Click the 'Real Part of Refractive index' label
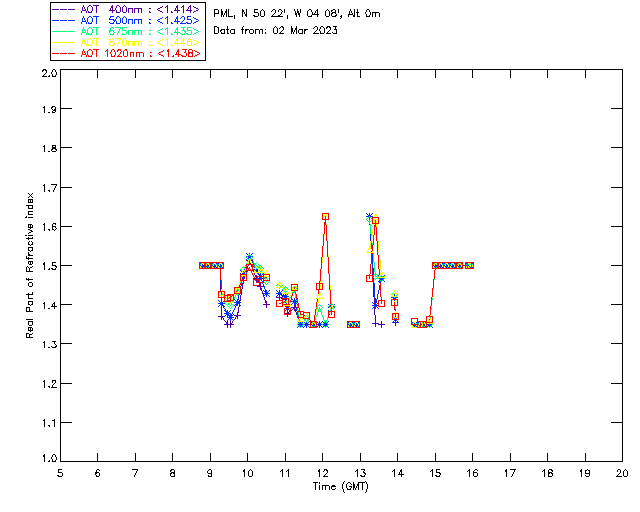This screenshot has width=640, height=512. click(29, 265)
